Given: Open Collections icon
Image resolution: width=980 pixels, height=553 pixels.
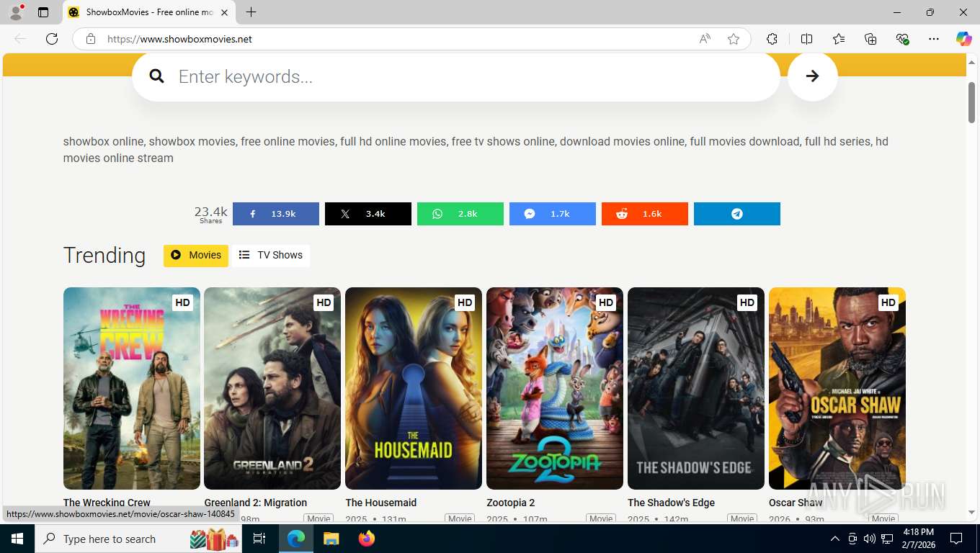Looking at the screenshot, I should pos(870,39).
